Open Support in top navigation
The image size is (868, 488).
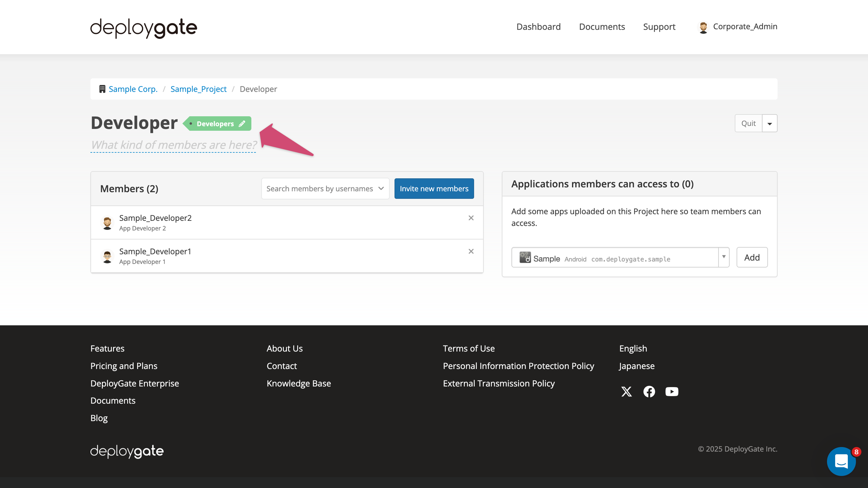tap(659, 27)
